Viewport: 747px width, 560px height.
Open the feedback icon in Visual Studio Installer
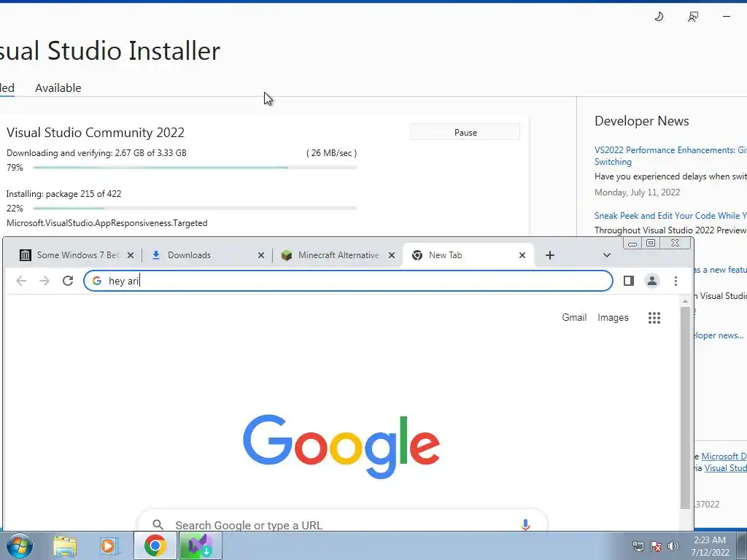click(693, 17)
